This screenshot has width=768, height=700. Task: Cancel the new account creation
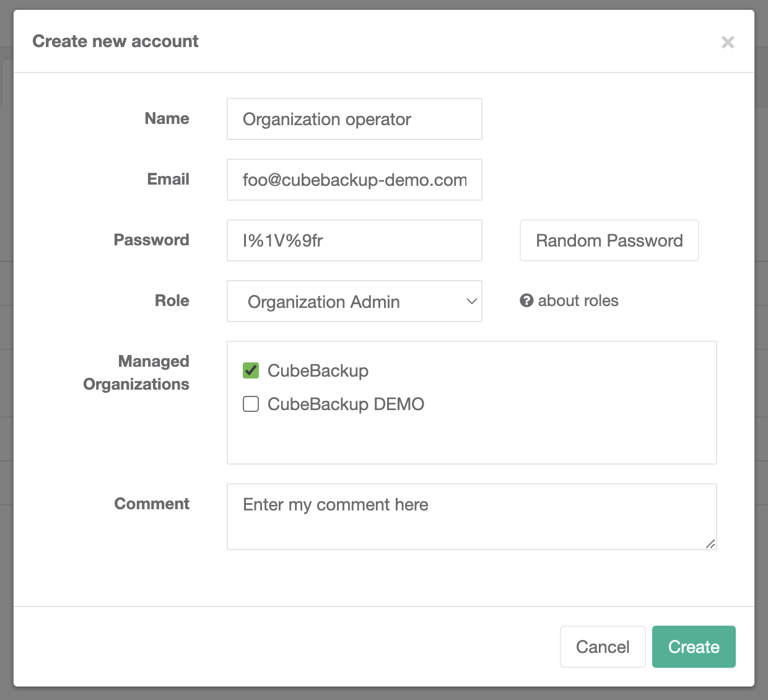(x=602, y=646)
